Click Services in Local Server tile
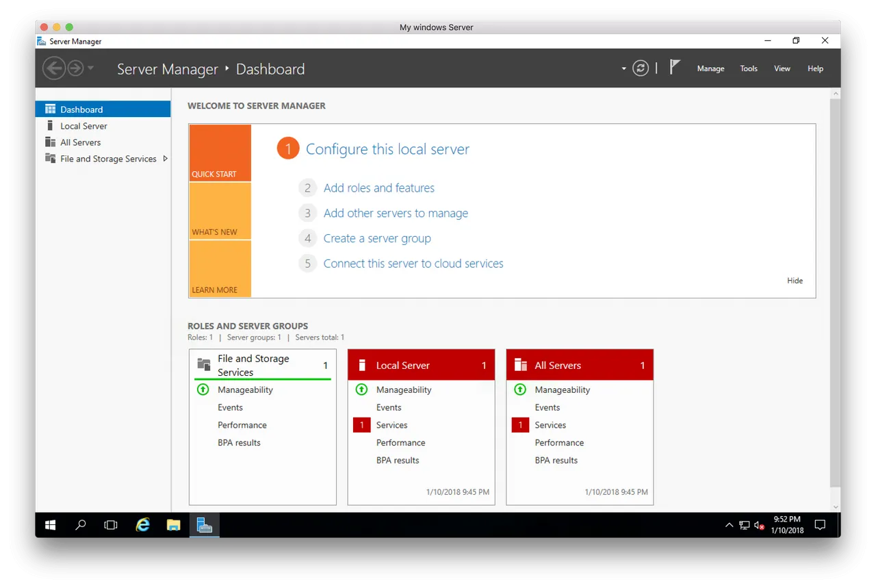This screenshot has height=588, width=876. (x=391, y=425)
